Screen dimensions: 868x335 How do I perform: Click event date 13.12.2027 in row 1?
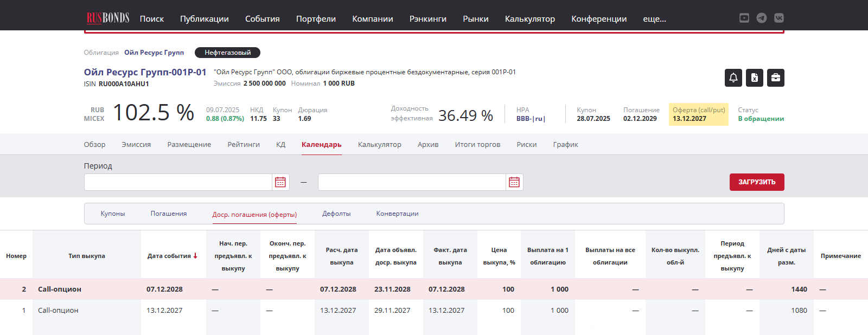[x=164, y=311]
